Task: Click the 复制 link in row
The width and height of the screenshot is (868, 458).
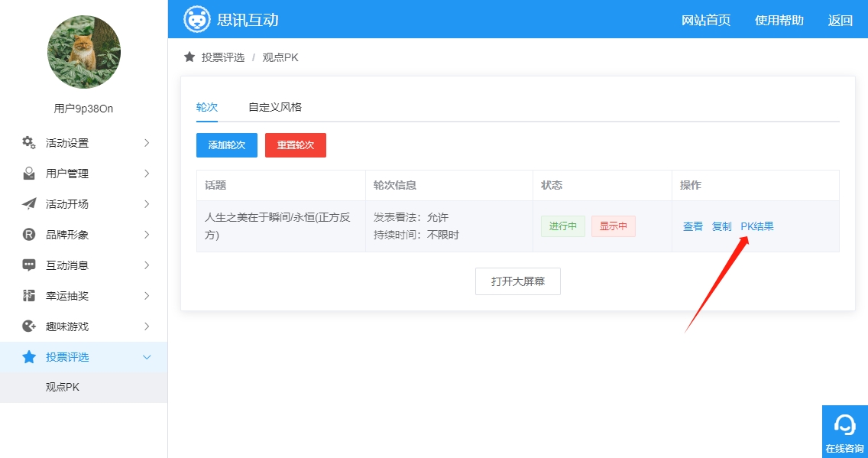Action: click(x=722, y=226)
